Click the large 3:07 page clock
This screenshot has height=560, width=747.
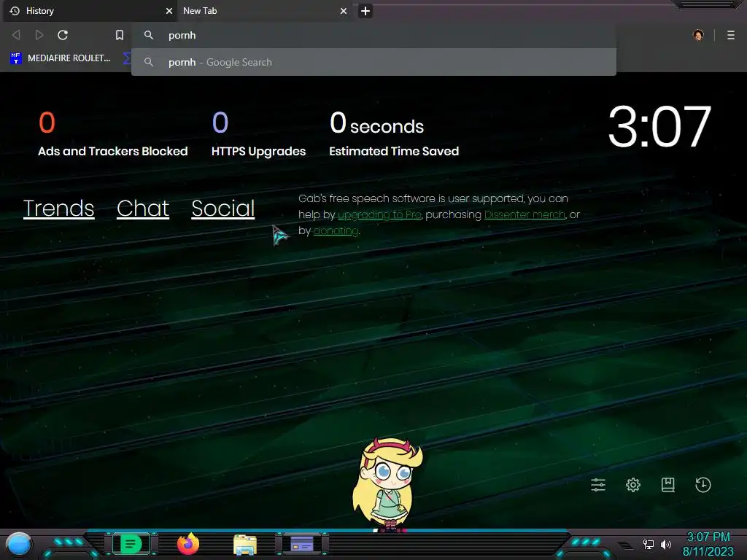click(659, 127)
